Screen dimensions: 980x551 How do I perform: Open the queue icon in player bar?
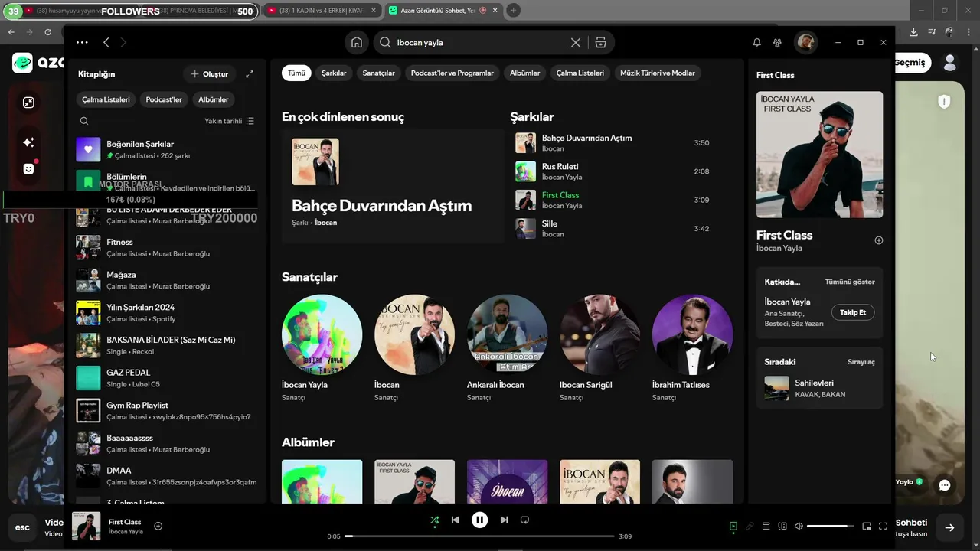coord(766,527)
